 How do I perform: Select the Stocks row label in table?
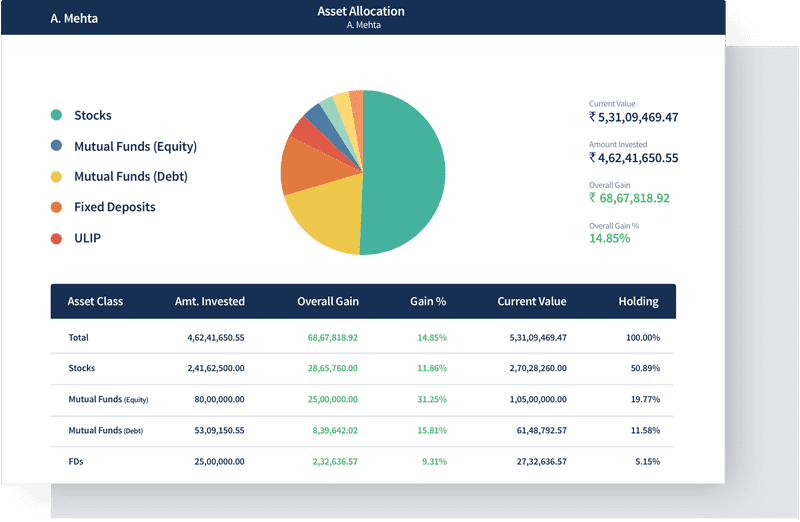tap(82, 368)
